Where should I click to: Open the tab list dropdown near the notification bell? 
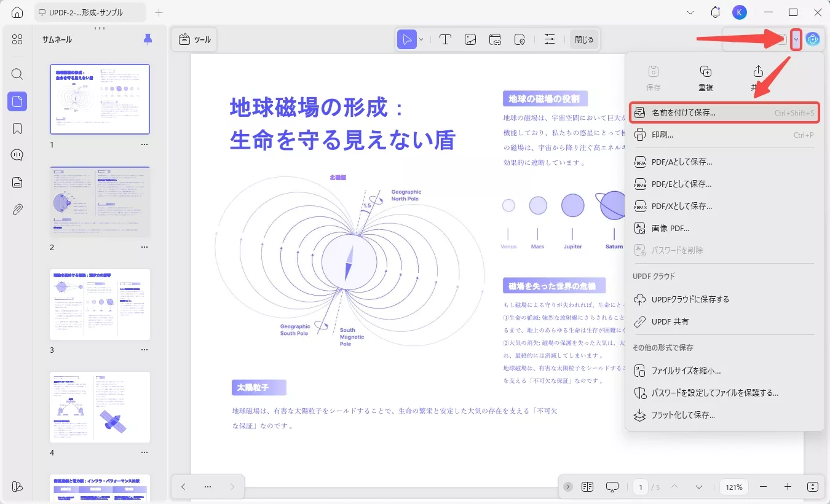point(690,12)
